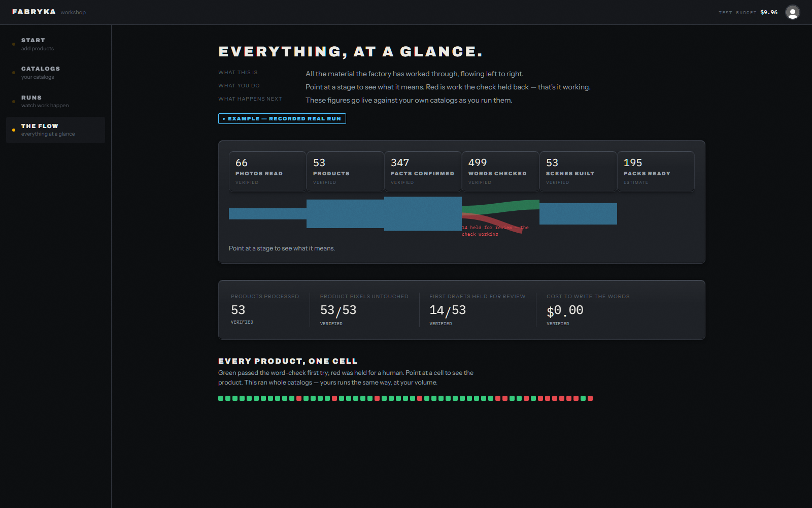Click the last red product cell in the row
Viewport: 812px width, 508px height.
click(x=590, y=398)
